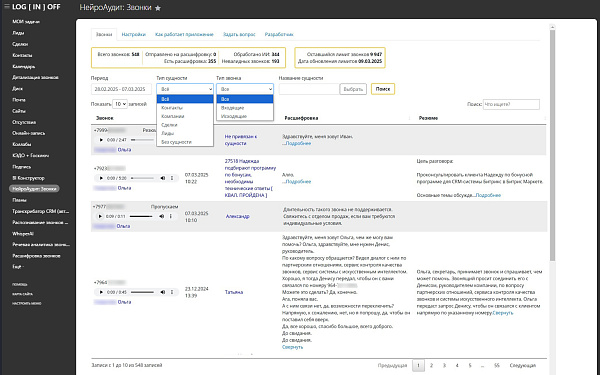This screenshot has height=375, width=600.
Task: Switch to the Настройки tab
Action: (134, 34)
